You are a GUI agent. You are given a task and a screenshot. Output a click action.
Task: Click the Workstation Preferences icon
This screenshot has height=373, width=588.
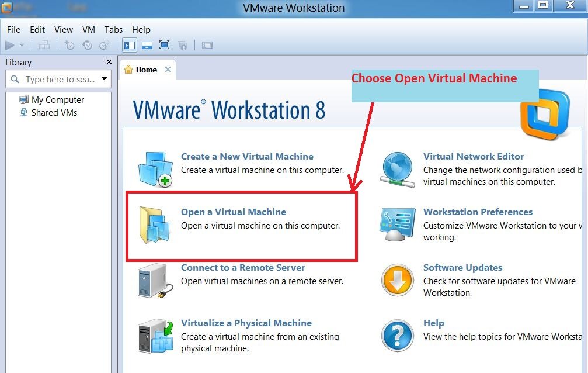click(398, 225)
